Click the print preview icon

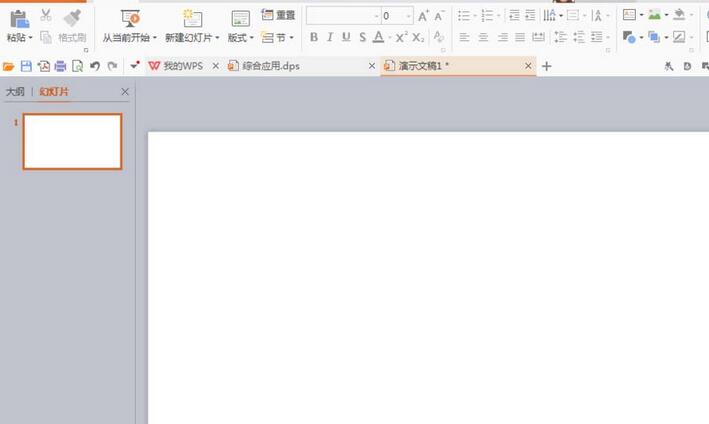pos(77,66)
